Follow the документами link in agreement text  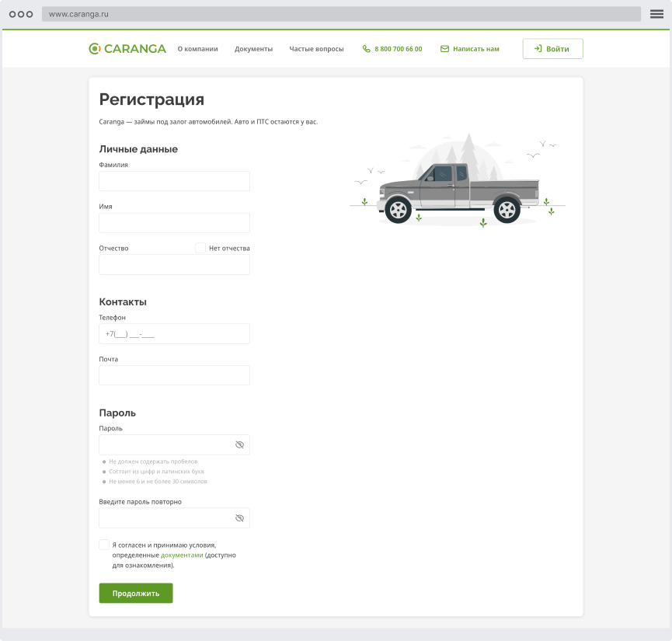182,556
